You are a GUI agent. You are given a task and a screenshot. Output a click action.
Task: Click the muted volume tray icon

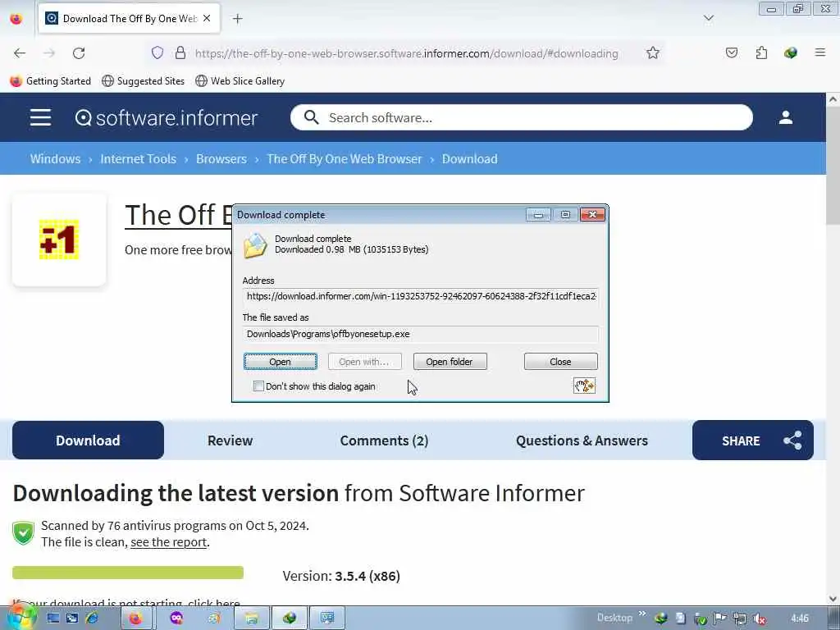click(x=760, y=619)
